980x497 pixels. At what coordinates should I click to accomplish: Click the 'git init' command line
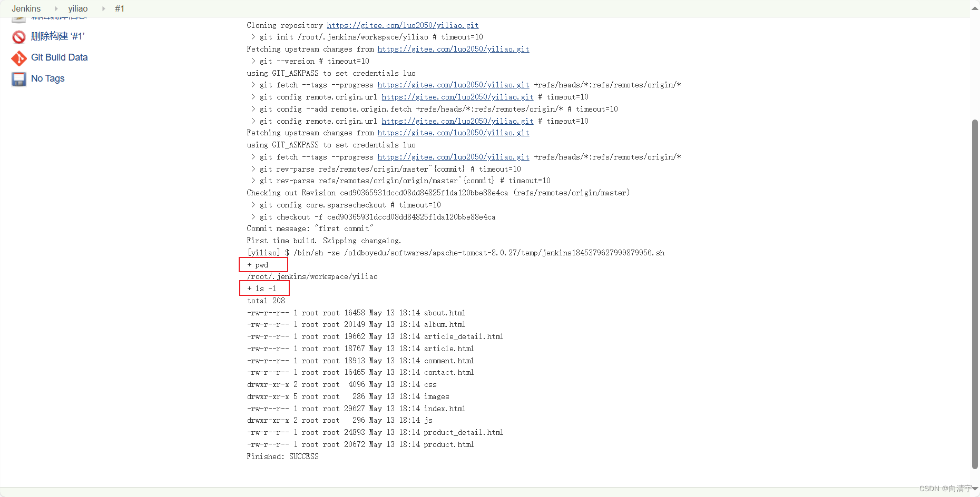click(x=367, y=37)
